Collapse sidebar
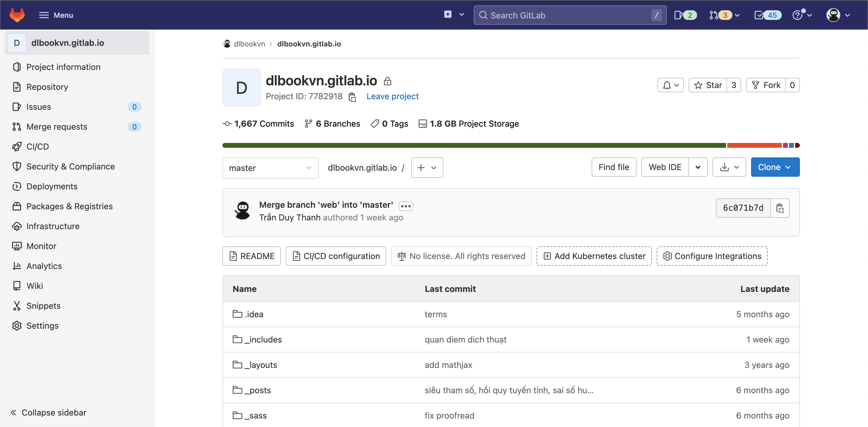 tap(48, 412)
